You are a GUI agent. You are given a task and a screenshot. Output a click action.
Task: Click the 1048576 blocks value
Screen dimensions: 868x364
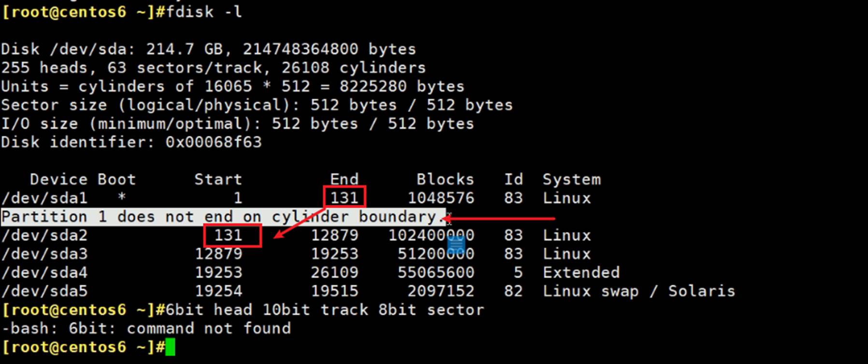441,198
